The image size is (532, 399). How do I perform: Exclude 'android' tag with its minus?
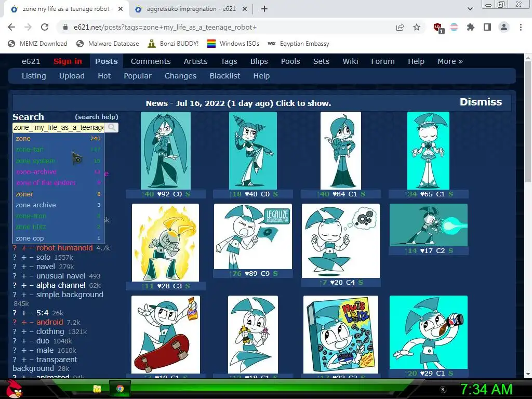click(31, 322)
